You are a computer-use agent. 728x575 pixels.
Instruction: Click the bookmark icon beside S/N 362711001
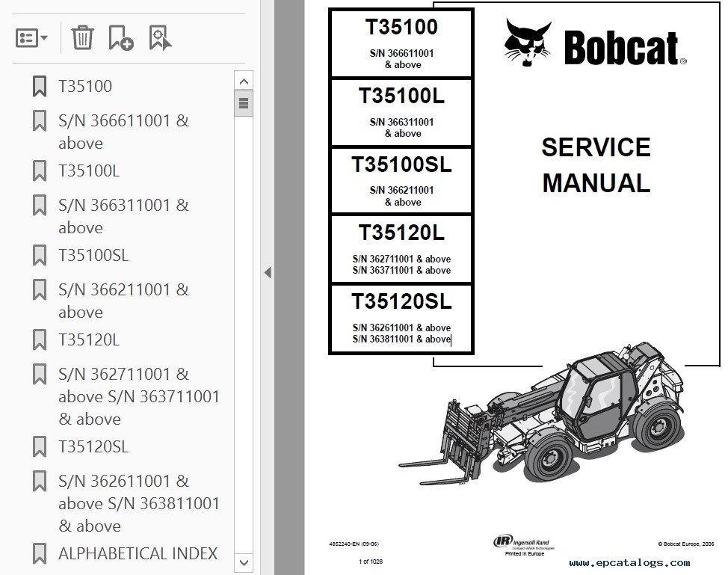click(x=40, y=374)
